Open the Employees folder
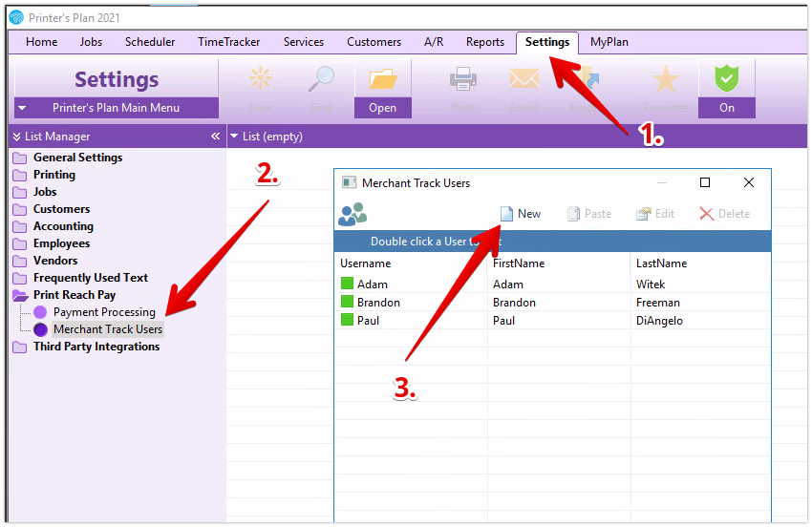 (62, 243)
